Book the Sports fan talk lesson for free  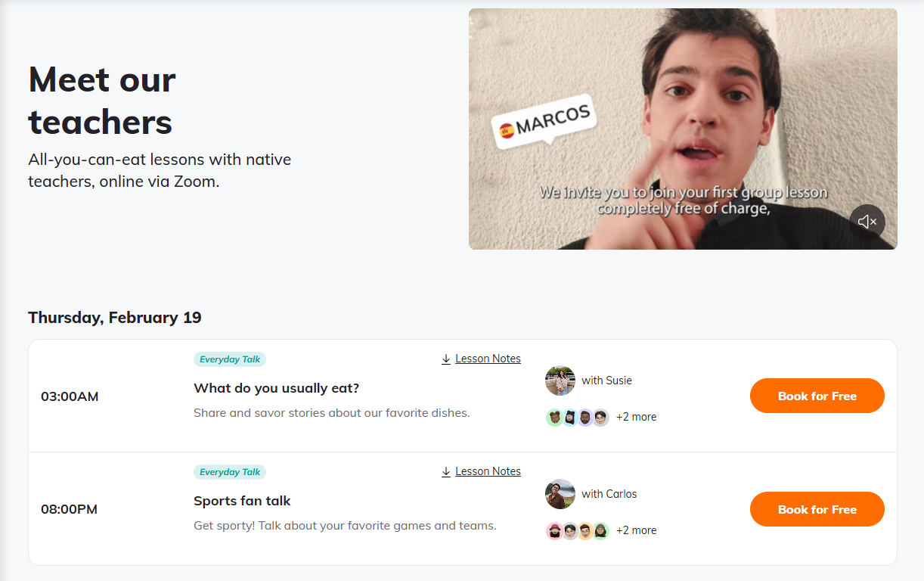[817, 509]
